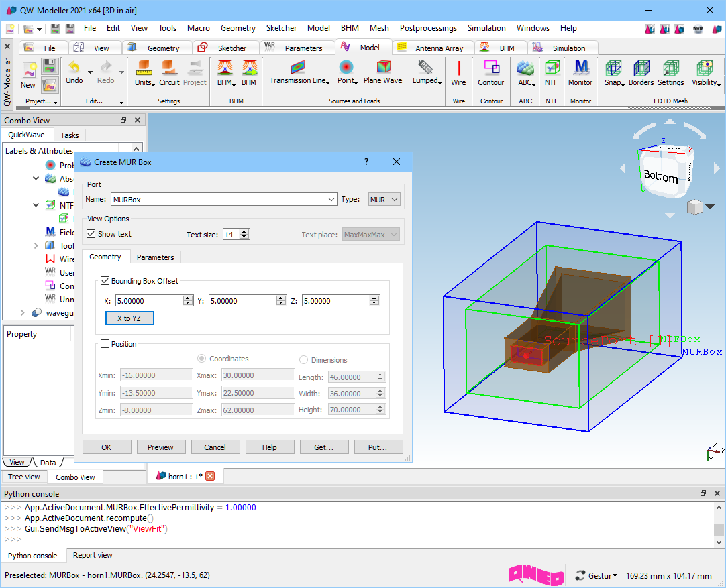Increase the Text size stepper
The image size is (726, 588).
pyautogui.click(x=244, y=231)
